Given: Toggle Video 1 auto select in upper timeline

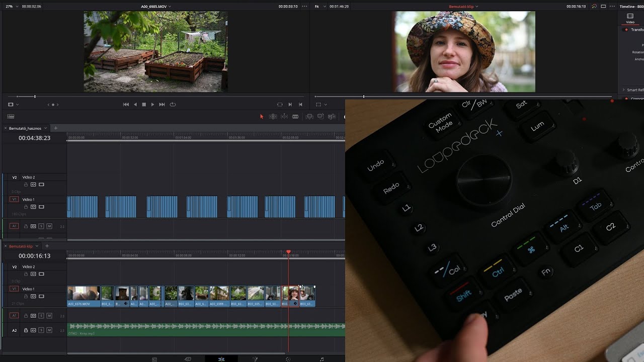Looking at the screenshot, I should pos(33,207).
